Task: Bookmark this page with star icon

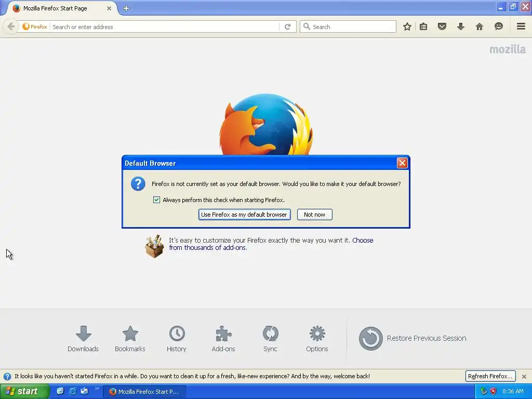Action: coord(407,26)
